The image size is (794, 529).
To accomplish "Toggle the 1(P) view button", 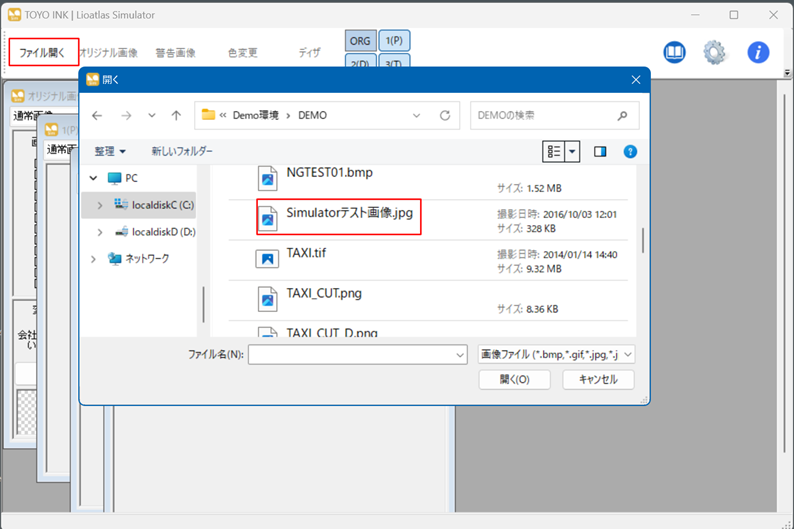I will (x=395, y=41).
